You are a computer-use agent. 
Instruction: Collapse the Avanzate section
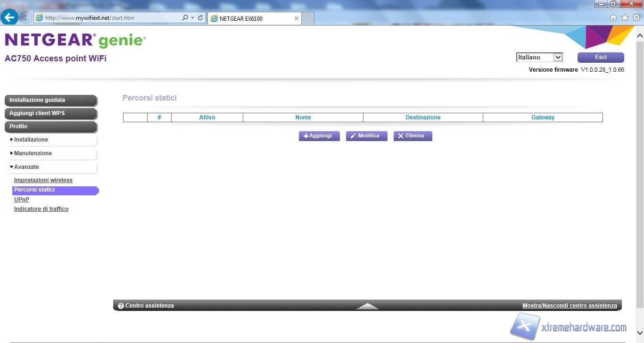[x=26, y=167]
